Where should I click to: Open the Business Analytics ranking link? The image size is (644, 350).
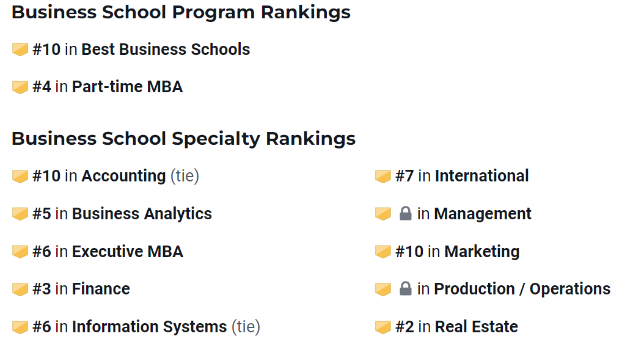click(x=142, y=214)
